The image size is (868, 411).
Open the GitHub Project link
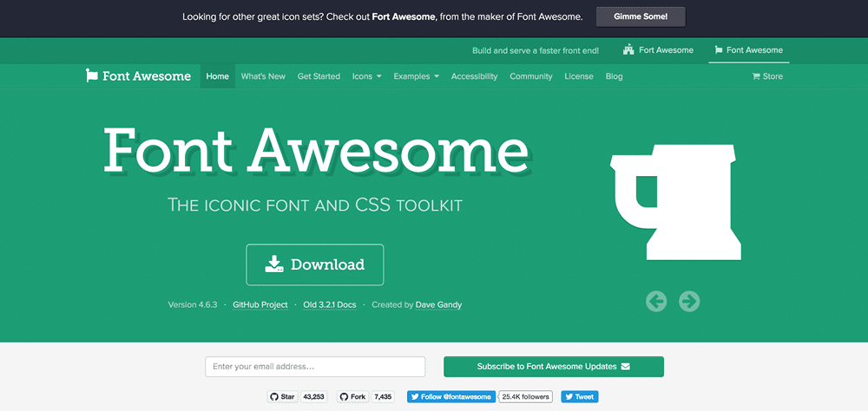[x=260, y=305]
